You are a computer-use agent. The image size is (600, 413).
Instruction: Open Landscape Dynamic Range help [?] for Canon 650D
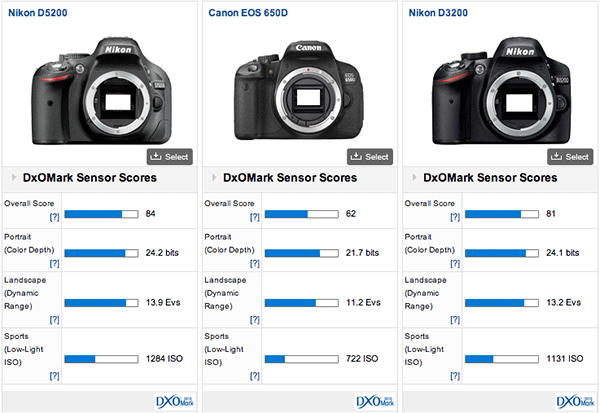(x=254, y=320)
